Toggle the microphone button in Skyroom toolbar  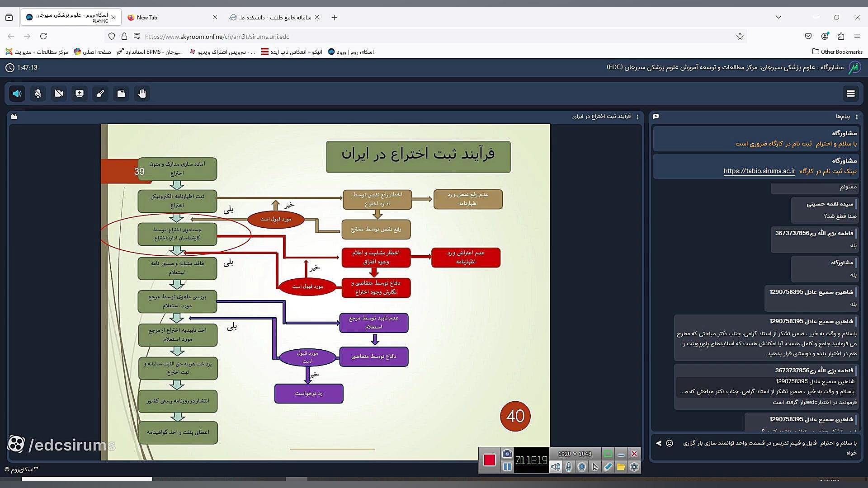click(x=38, y=94)
